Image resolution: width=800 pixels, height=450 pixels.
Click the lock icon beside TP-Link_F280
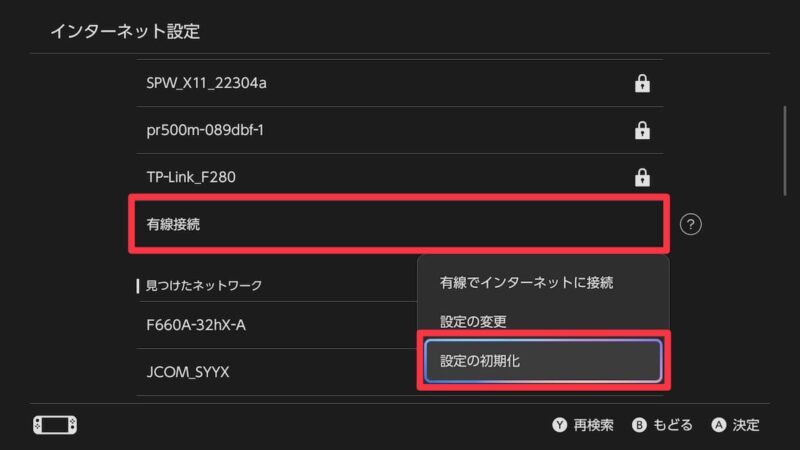[642, 177]
